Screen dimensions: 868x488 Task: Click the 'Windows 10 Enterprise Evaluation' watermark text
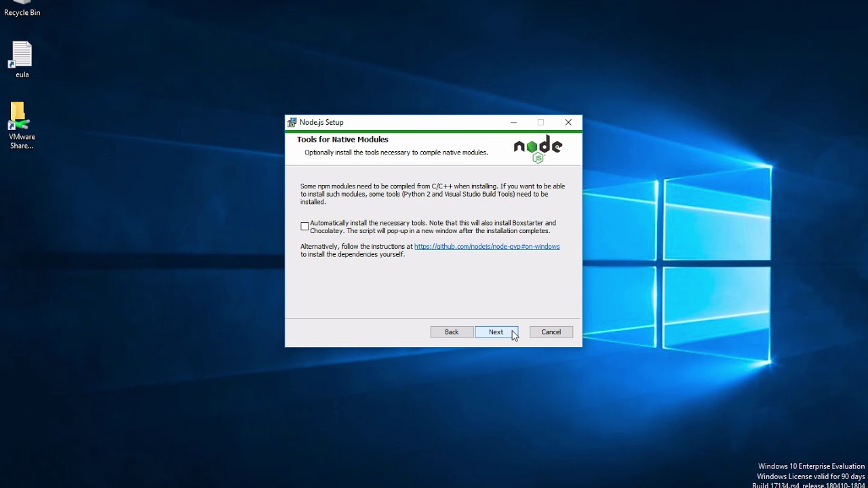point(812,466)
